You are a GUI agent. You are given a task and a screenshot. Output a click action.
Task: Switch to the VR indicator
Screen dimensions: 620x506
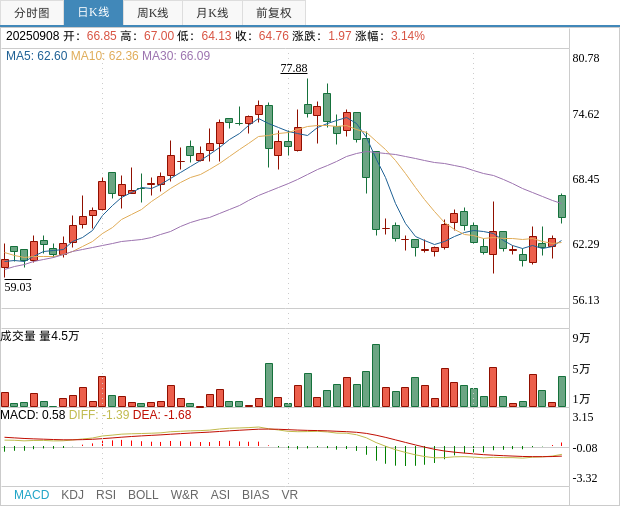tap(289, 495)
